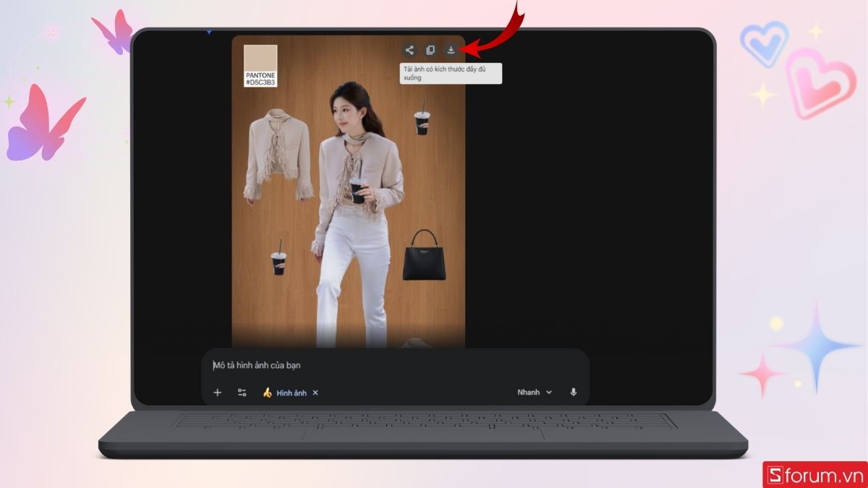The width and height of the screenshot is (868, 488).
Task: Expand the Nhanh model dropdown
Action: 535,392
